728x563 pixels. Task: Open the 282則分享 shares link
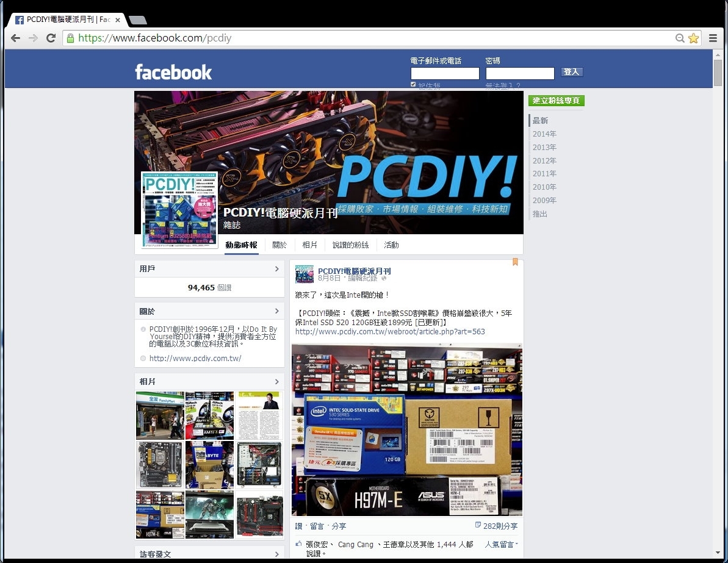pyautogui.click(x=500, y=526)
